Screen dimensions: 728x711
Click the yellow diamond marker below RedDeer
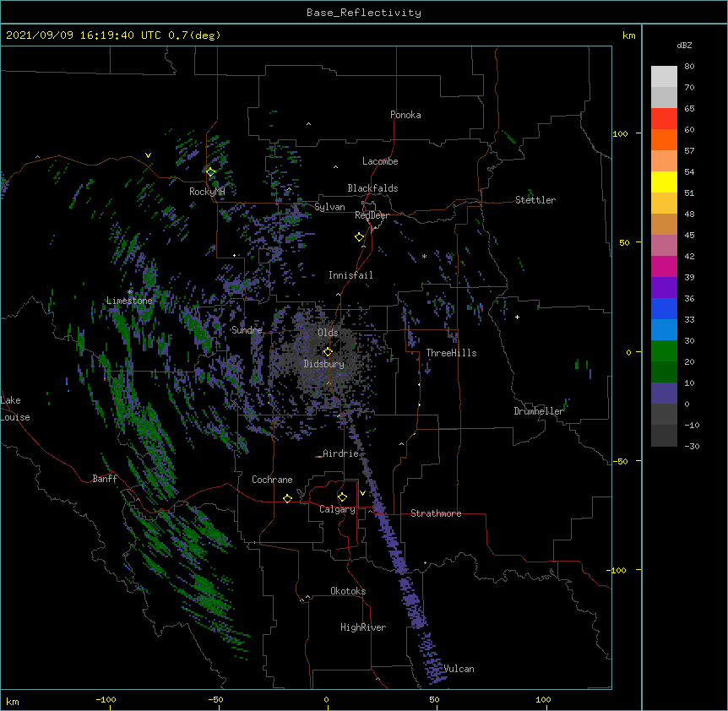pyautogui.click(x=359, y=237)
